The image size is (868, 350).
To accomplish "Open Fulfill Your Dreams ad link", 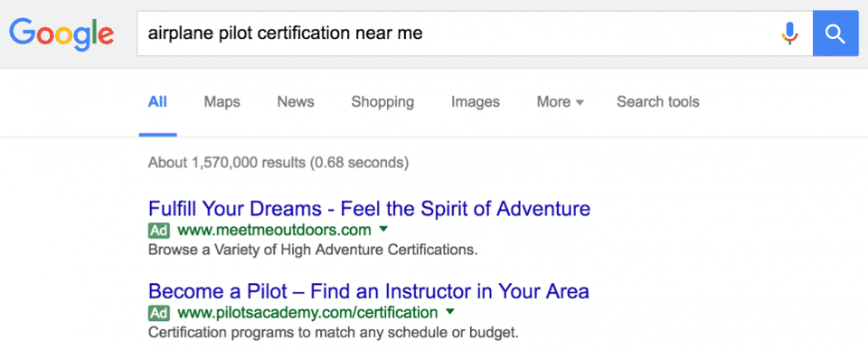I will (x=369, y=209).
